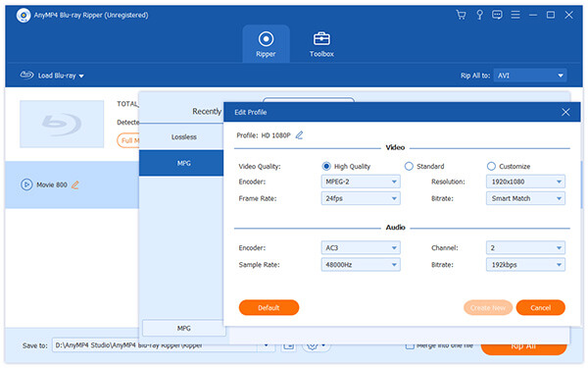Rename Movie 800 with the pencil icon
The image size is (588, 368).
click(75, 184)
